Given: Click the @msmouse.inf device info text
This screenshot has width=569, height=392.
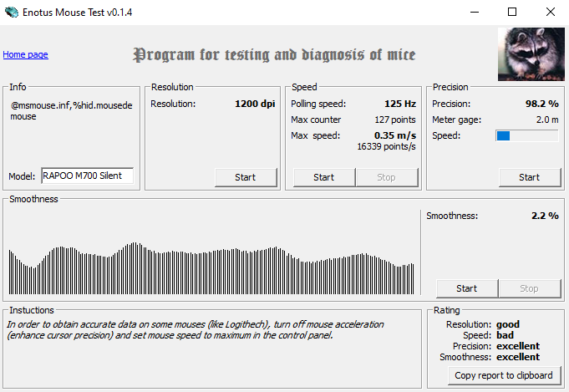Looking at the screenshot, I should tap(72, 111).
